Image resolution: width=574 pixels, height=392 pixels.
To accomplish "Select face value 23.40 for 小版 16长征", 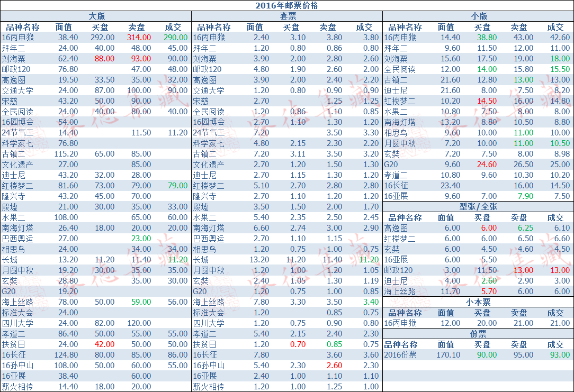I will [450, 186].
